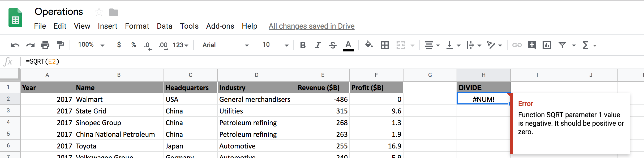Image resolution: width=644 pixels, height=158 pixels.
Task: Select column A header
Action: pyautogui.click(x=47, y=75)
